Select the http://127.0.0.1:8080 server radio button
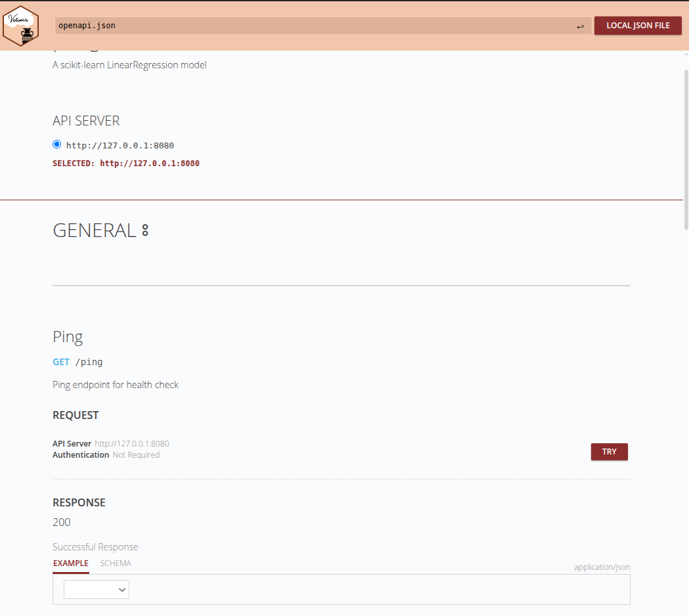This screenshot has width=689, height=616. [56, 144]
